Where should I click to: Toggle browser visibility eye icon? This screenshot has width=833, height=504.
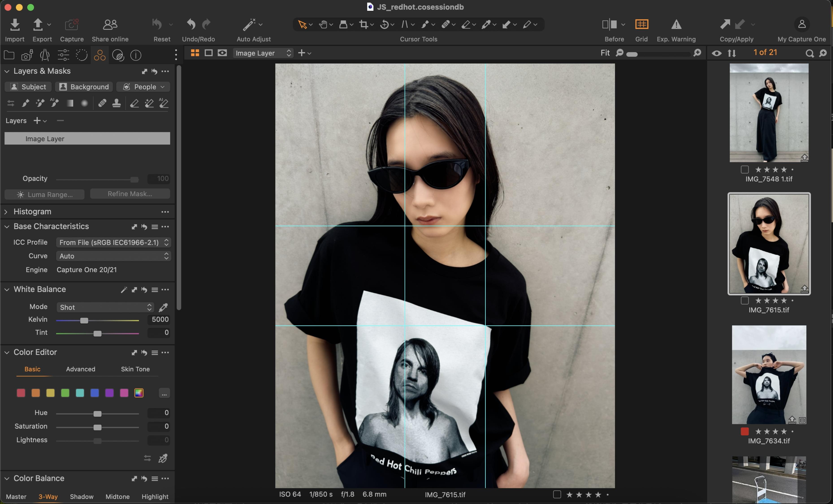pyautogui.click(x=716, y=53)
